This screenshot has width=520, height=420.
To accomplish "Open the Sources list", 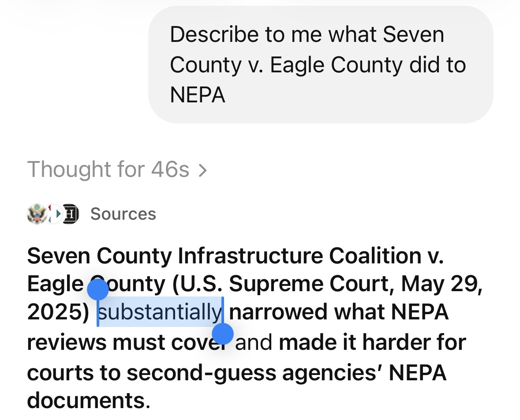I will 123,214.
